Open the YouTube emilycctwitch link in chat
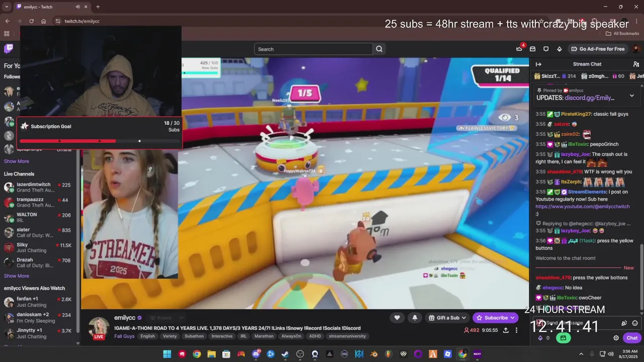Image resolution: width=644 pixels, height=362 pixels. (x=583, y=207)
